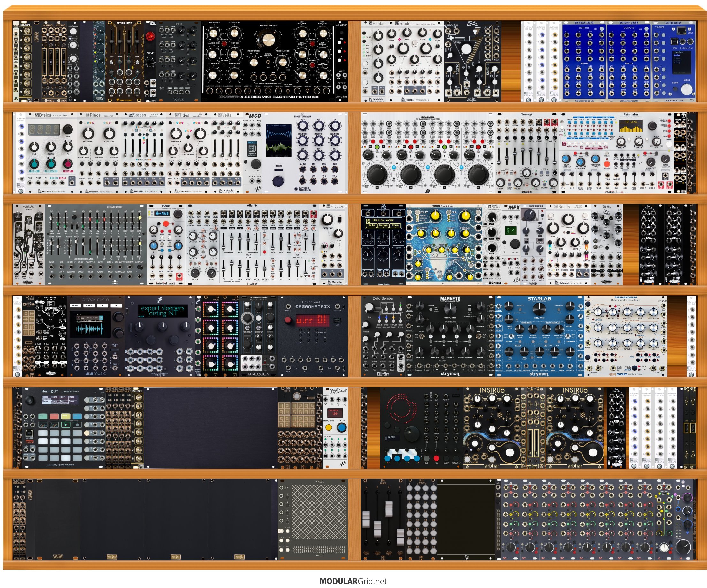
Task: Click the Rings STRUCTURE knob
Action: [109, 133]
